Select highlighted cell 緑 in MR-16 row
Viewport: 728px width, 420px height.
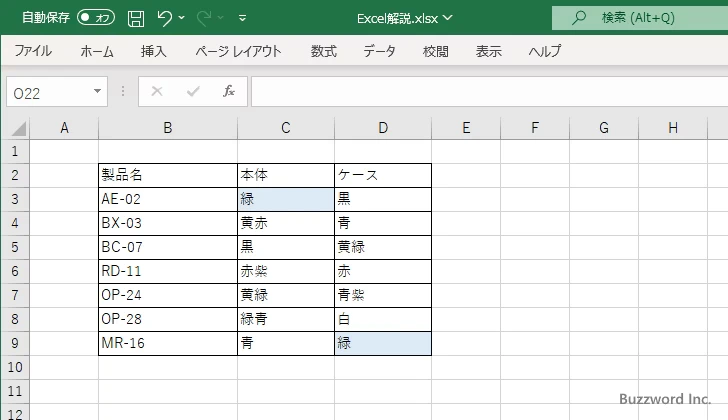[383, 343]
